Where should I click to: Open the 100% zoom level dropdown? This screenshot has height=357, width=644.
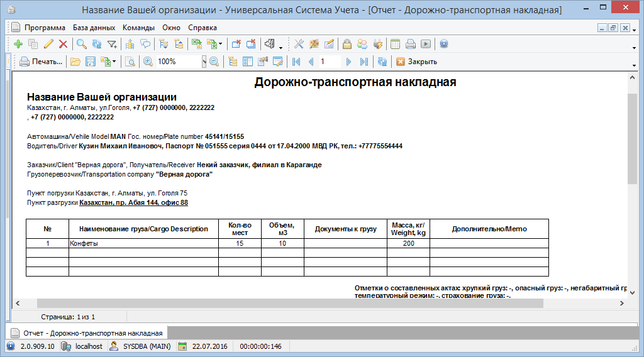click(x=204, y=62)
